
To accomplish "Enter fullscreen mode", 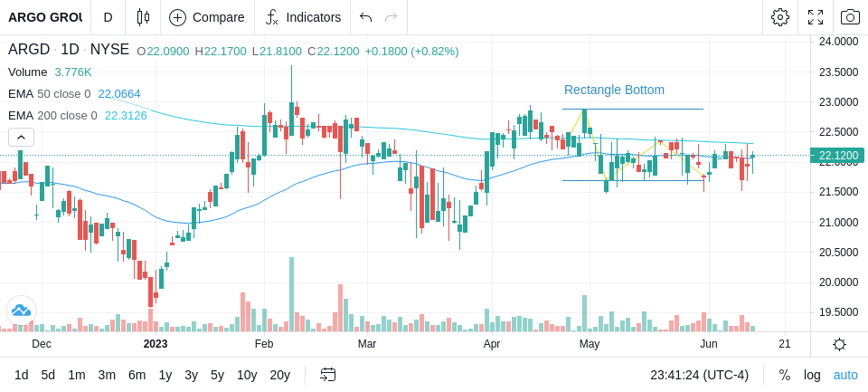I will 816,17.
